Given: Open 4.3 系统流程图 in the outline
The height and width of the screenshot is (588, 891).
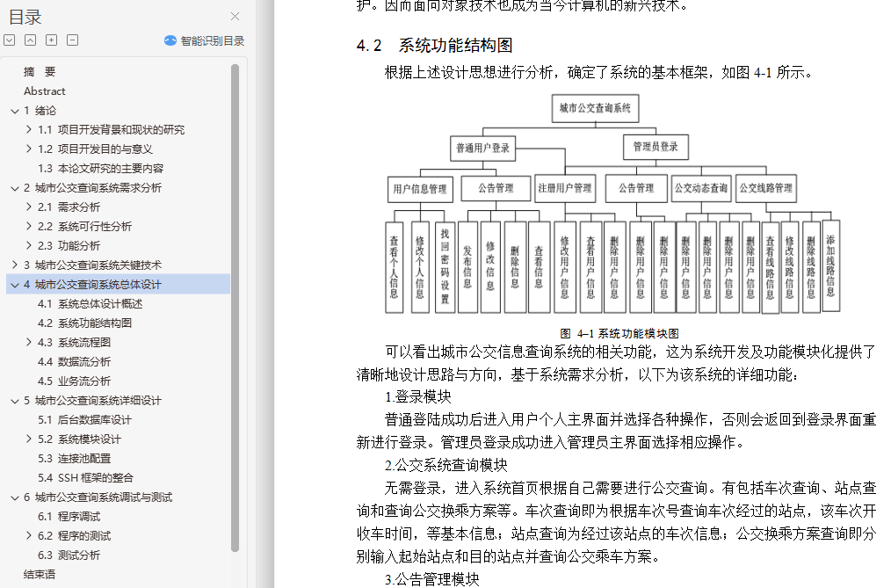Looking at the screenshot, I should [74, 342].
